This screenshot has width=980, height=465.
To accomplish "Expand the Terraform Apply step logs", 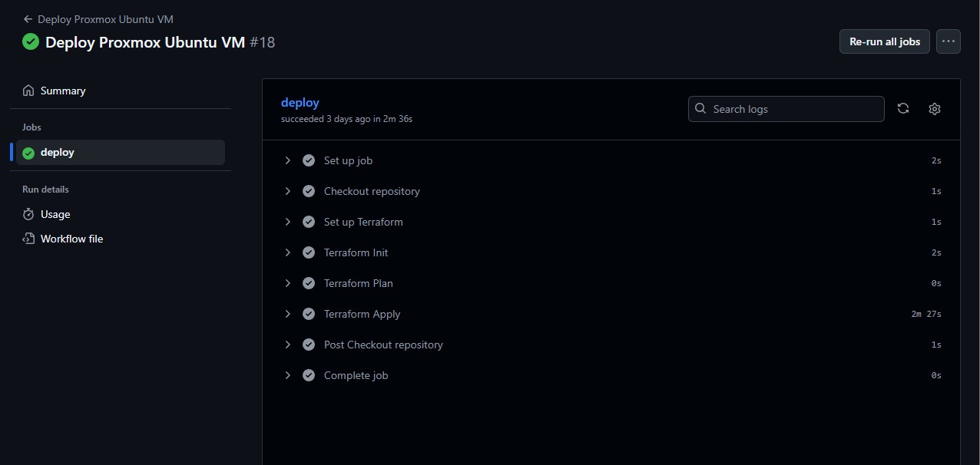I will pyautogui.click(x=288, y=313).
